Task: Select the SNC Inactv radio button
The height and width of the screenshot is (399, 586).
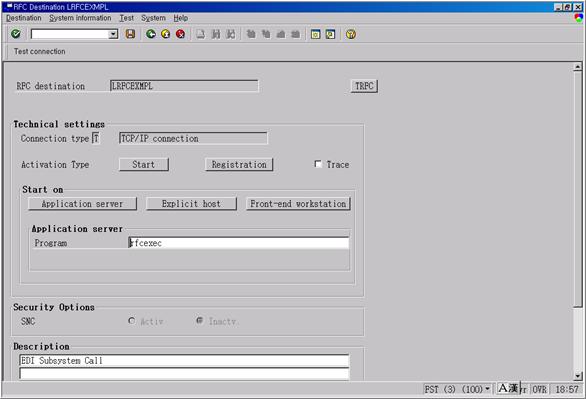Action: [200, 321]
